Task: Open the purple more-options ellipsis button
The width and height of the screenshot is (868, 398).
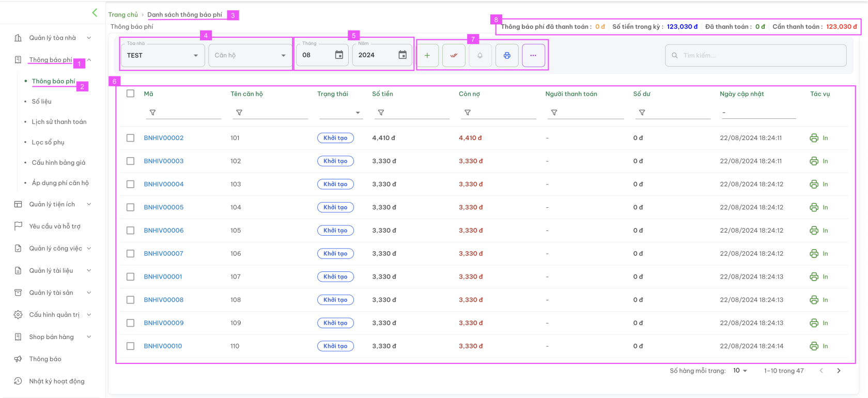Action: point(533,55)
